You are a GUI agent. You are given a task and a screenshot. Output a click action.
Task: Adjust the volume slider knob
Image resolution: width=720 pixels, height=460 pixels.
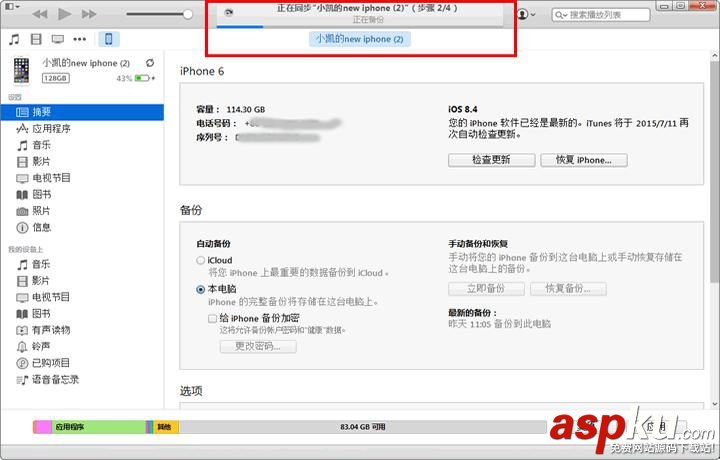[187, 14]
